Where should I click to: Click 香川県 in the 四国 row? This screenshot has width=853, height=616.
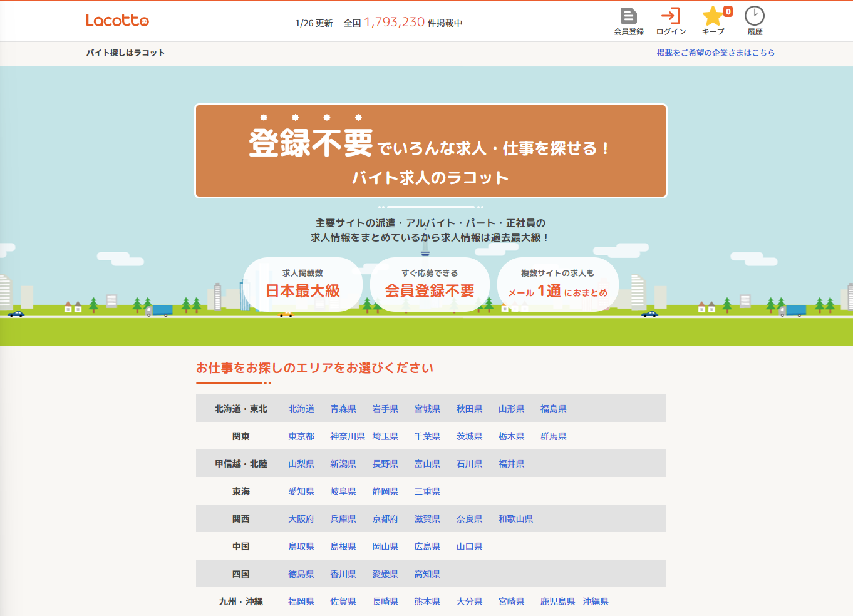(343, 573)
